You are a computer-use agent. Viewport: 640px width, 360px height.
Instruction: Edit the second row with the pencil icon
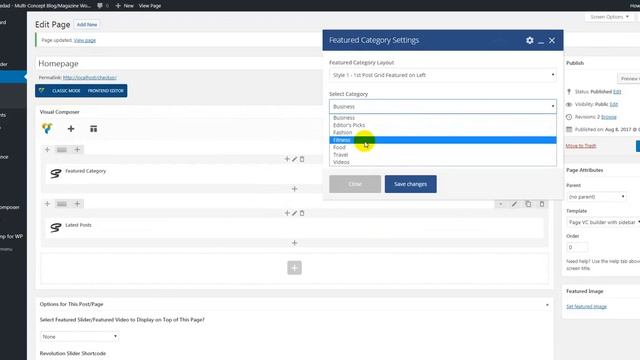(x=514, y=204)
